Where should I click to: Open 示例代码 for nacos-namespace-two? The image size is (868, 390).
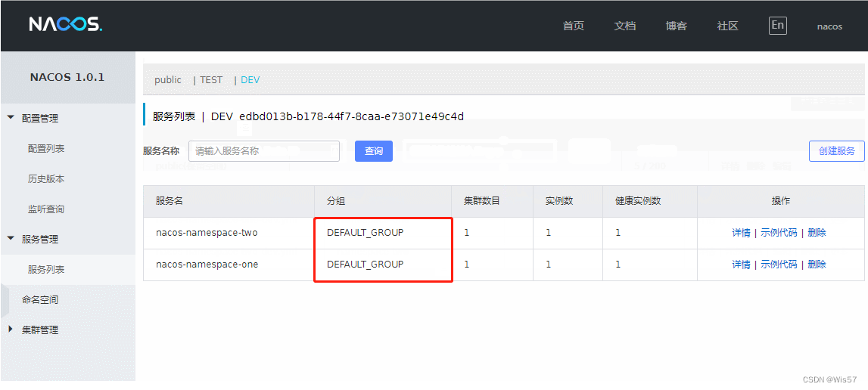(779, 233)
